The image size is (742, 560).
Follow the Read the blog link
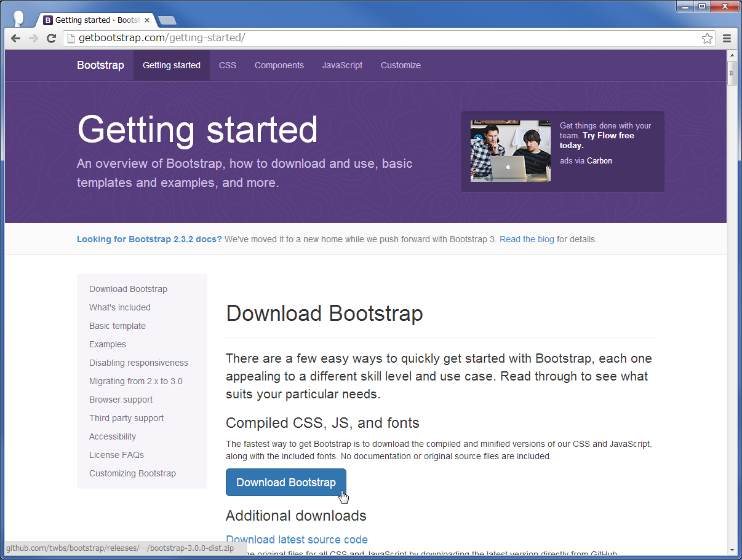[x=527, y=239]
